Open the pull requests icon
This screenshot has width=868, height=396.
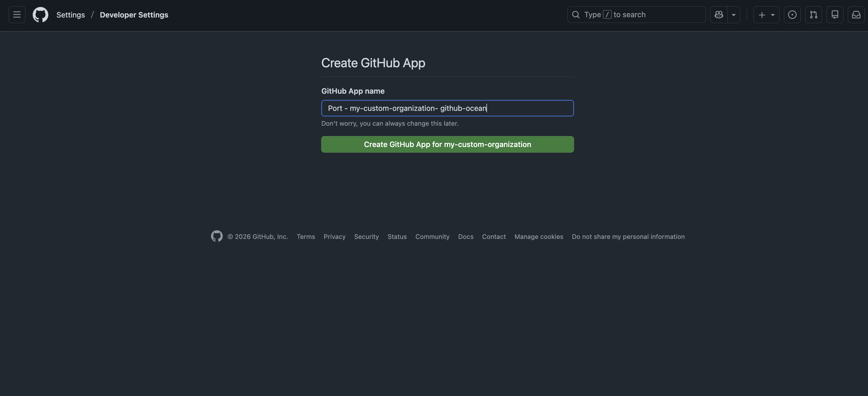click(814, 15)
